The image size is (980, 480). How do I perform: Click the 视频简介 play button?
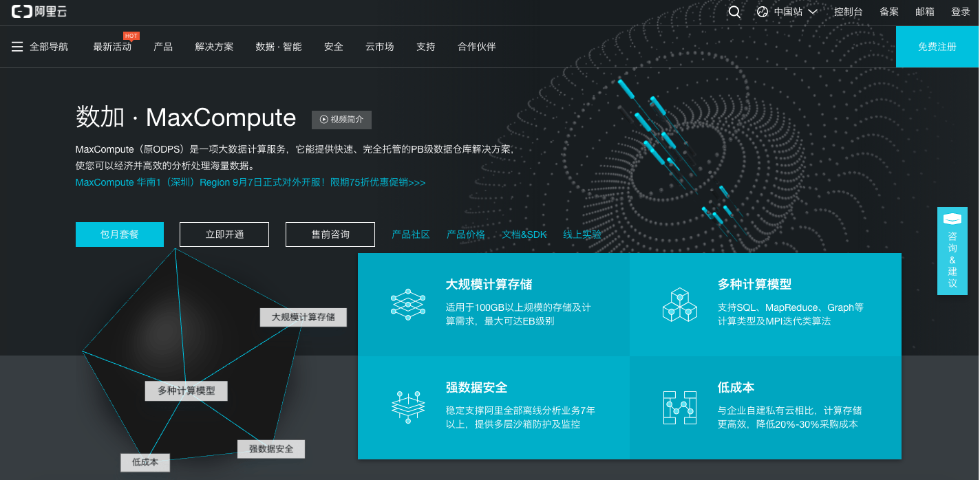coord(342,119)
